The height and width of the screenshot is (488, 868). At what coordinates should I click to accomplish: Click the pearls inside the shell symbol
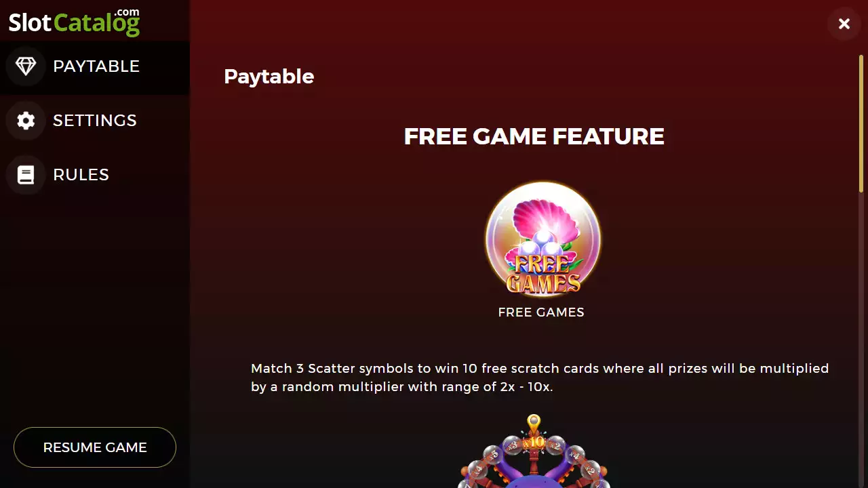point(542,243)
